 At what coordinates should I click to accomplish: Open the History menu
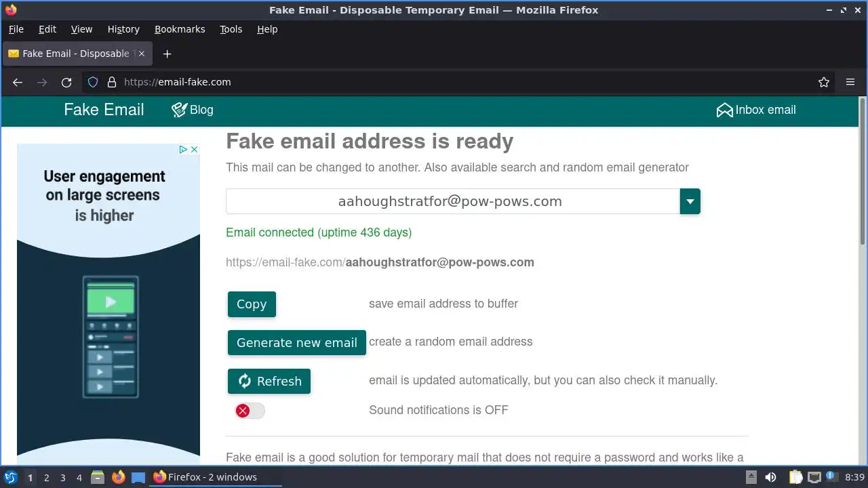coord(123,29)
